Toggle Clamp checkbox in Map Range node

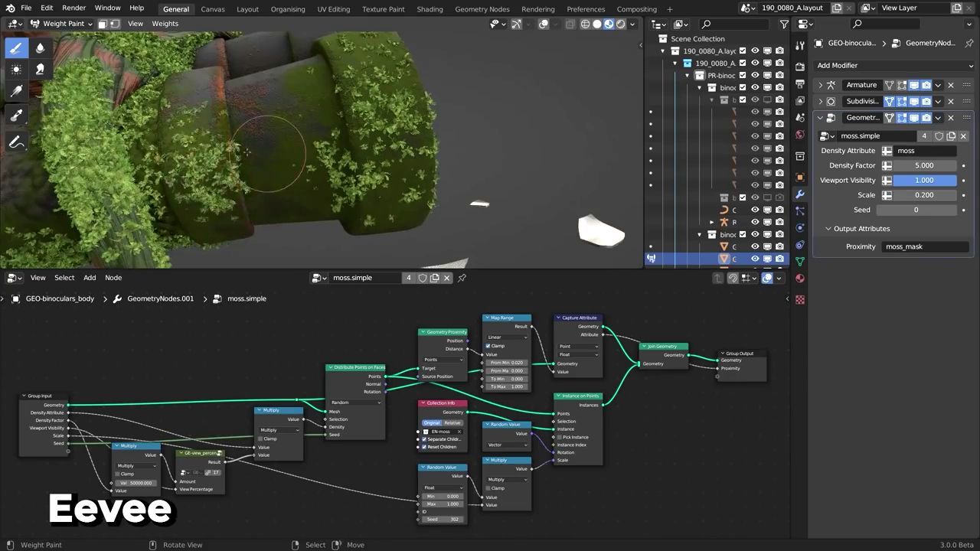pos(488,346)
